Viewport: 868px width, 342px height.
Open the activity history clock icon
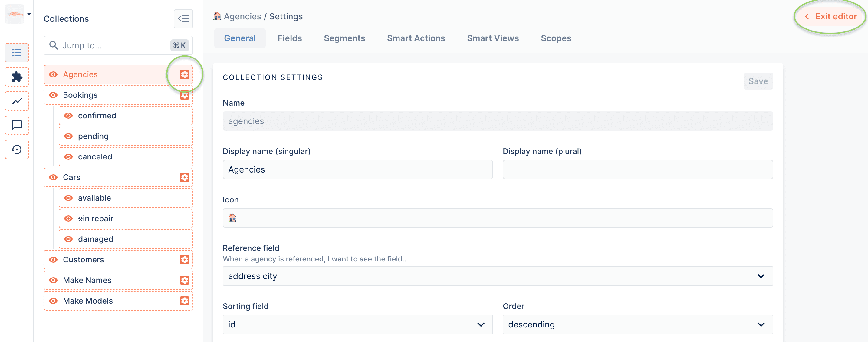[x=17, y=150]
